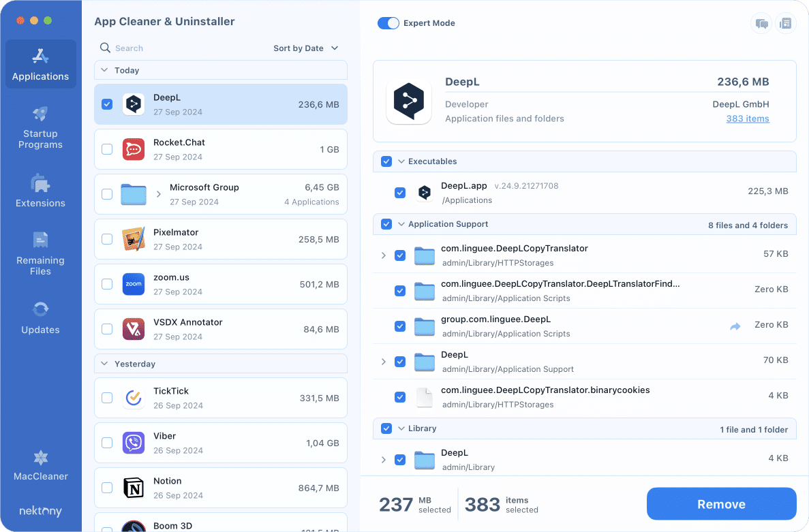Uncheck the DeepLTranslatorFind... folder checkbox
This screenshot has width=809, height=532.
pyautogui.click(x=400, y=291)
